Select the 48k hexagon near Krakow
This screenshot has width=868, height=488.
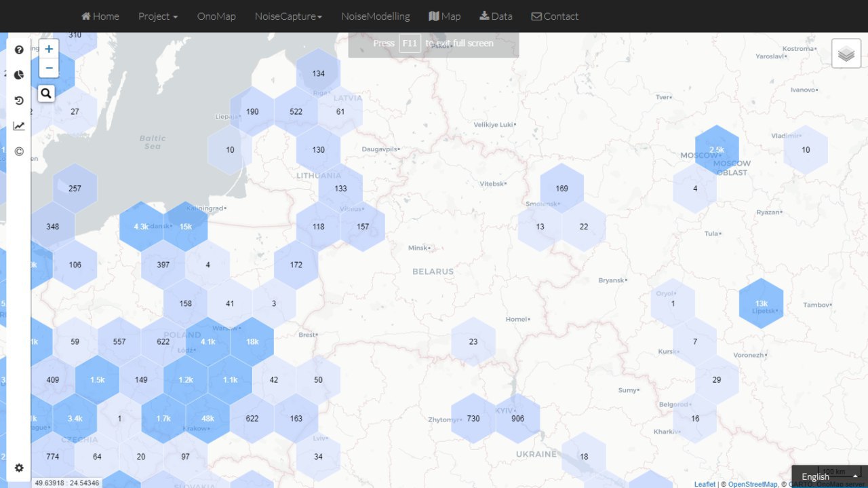click(208, 419)
